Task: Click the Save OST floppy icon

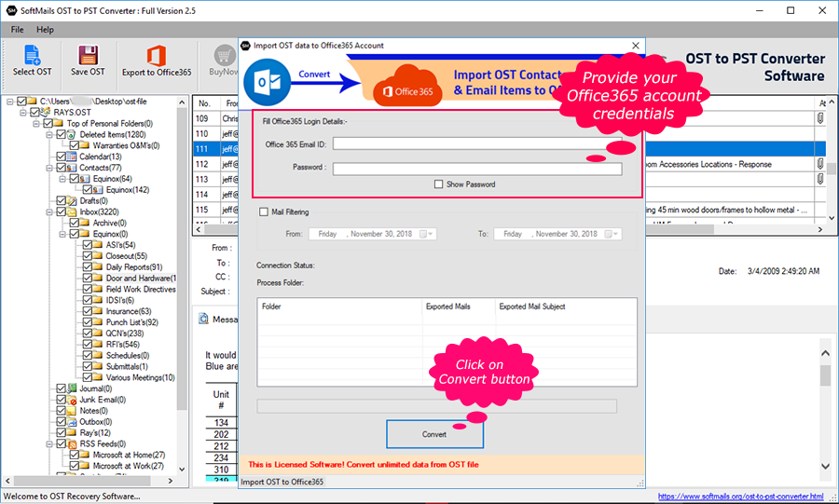Action: (88, 55)
